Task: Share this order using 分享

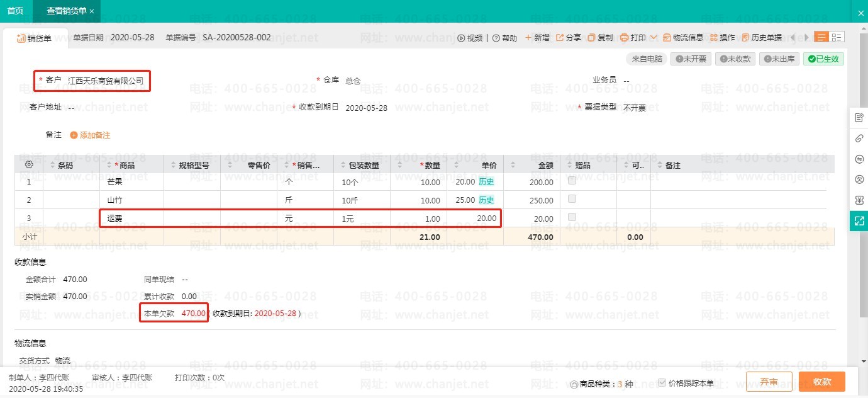Action: [569, 38]
